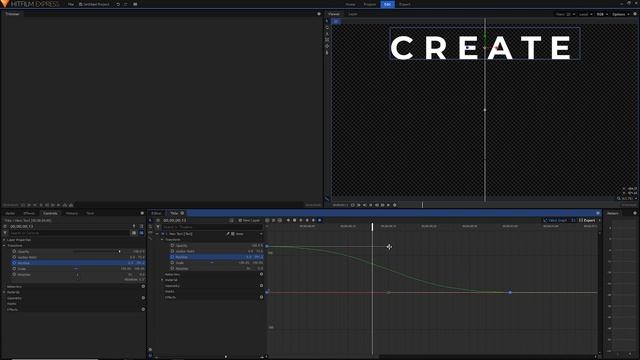Add a behavior via Controls Behaviors plus

pyautogui.click(x=143, y=287)
